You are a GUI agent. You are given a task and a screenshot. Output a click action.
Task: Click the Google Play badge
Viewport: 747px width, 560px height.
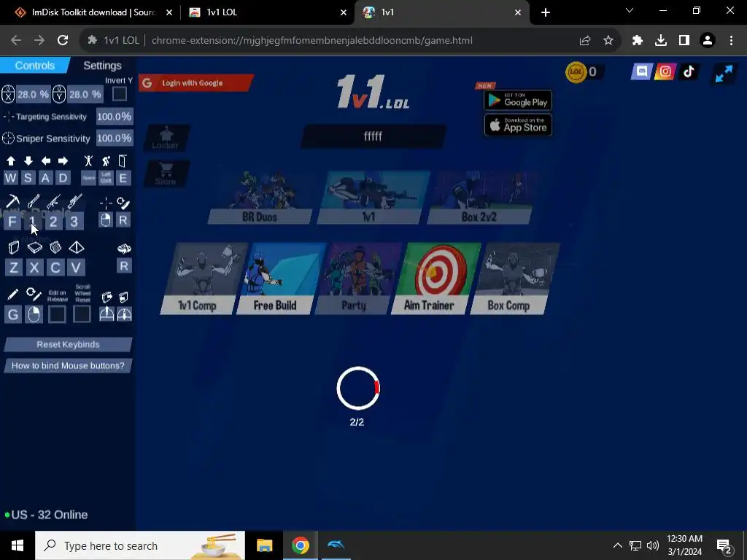coord(518,100)
